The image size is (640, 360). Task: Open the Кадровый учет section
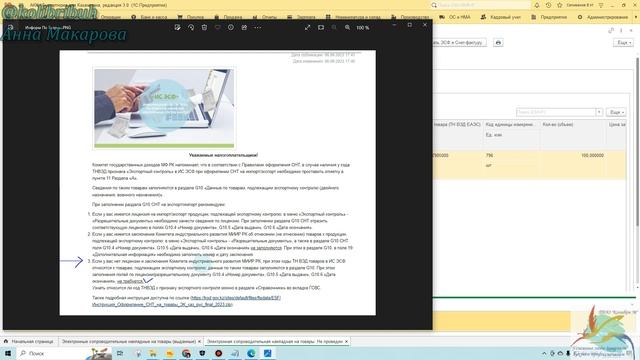pos(502,17)
